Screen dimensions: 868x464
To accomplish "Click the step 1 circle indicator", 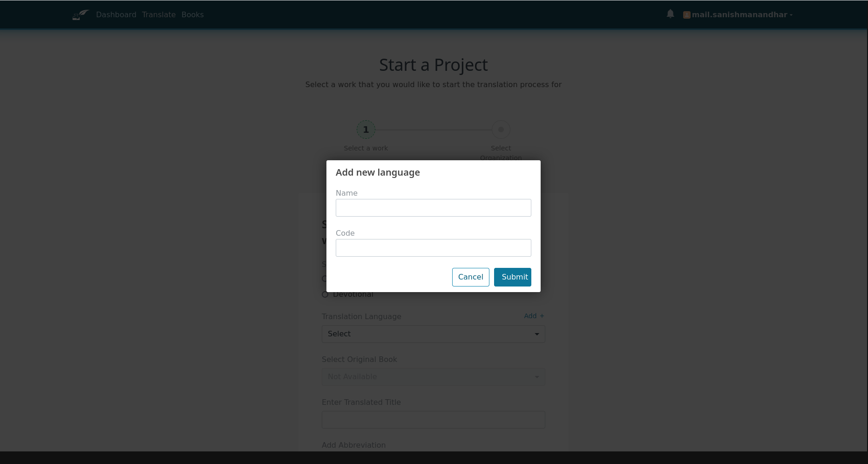I will [x=366, y=130].
